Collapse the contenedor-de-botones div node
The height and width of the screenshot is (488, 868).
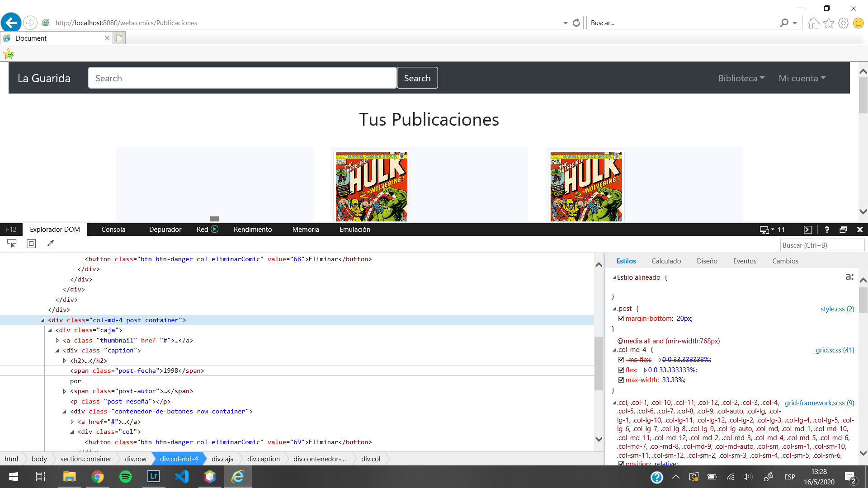(65, 412)
